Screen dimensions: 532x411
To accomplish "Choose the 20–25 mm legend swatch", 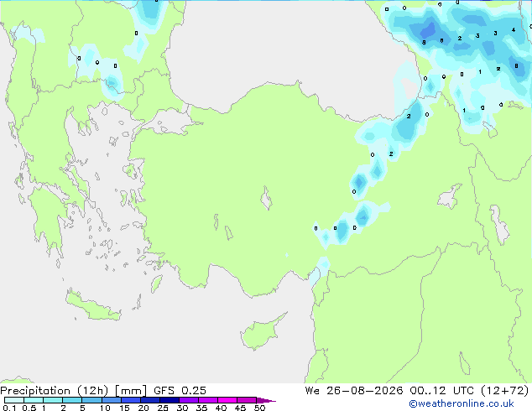I will coord(150,400).
